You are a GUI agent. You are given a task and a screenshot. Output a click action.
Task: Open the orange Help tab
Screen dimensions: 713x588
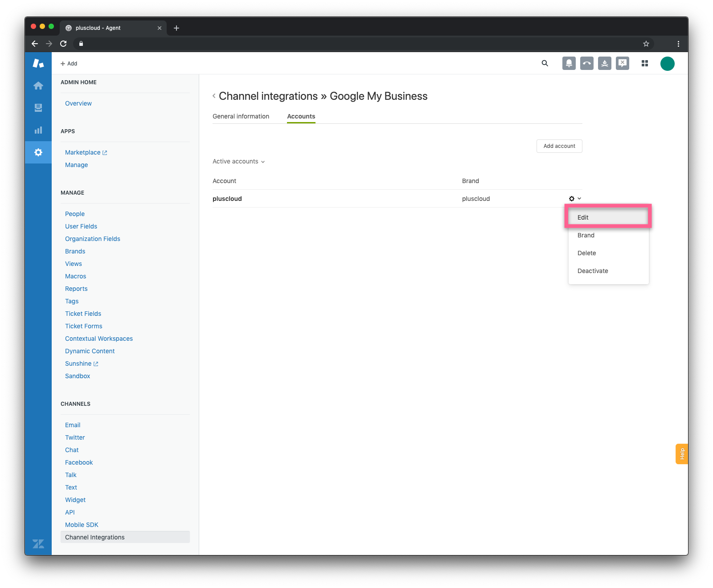[682, 454]
